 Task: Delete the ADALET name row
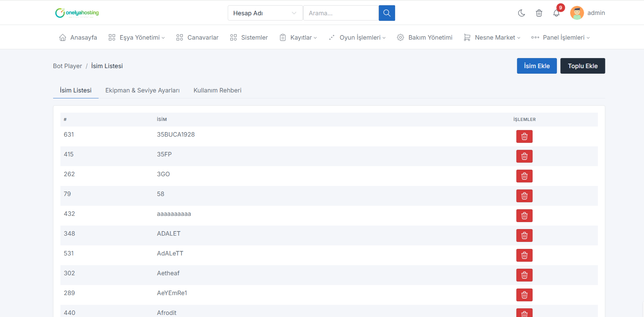(x=524, y=235)
